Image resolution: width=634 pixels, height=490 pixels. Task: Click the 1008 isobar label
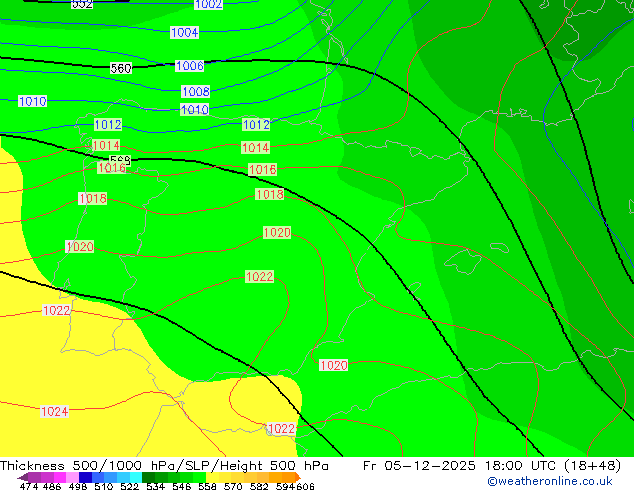pyautogui.click(x=196, y=91)
